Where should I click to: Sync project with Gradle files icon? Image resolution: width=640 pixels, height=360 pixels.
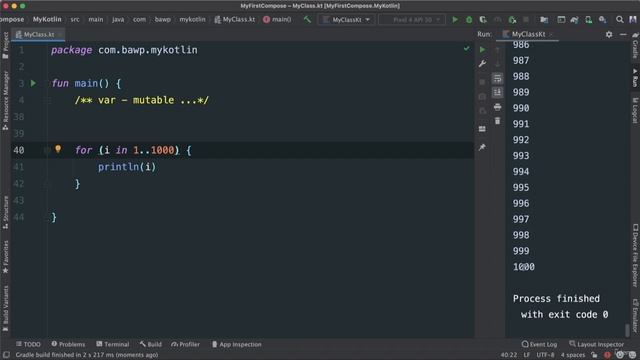pyautogui.click(x=575, y=19)
